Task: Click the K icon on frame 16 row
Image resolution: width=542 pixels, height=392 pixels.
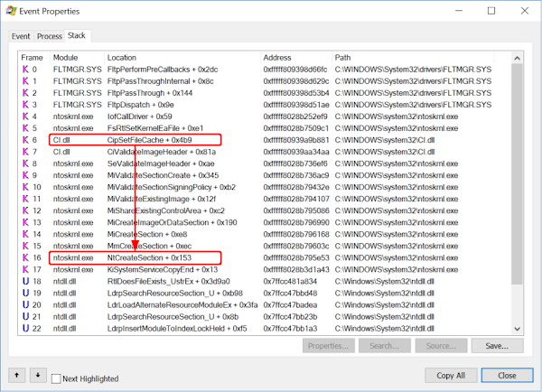Action: (25, 257)
